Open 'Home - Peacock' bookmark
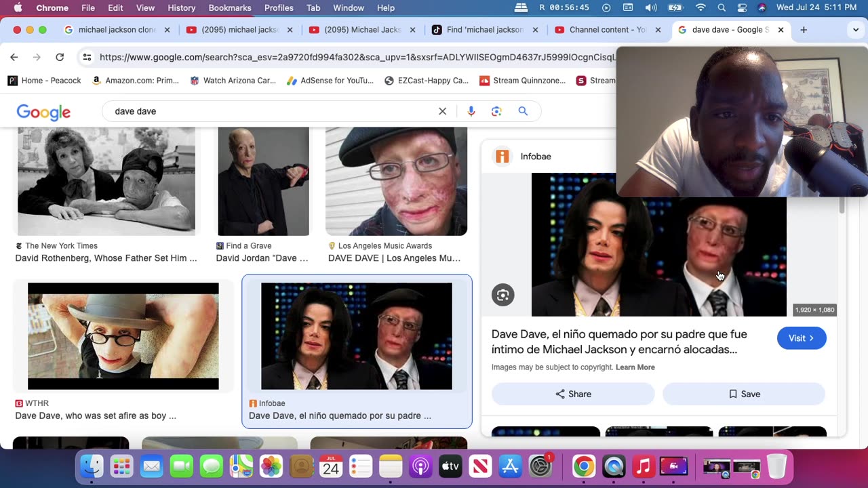Viewport: 868px width, 488px height. pyautogui.click(x=44, y=81)
